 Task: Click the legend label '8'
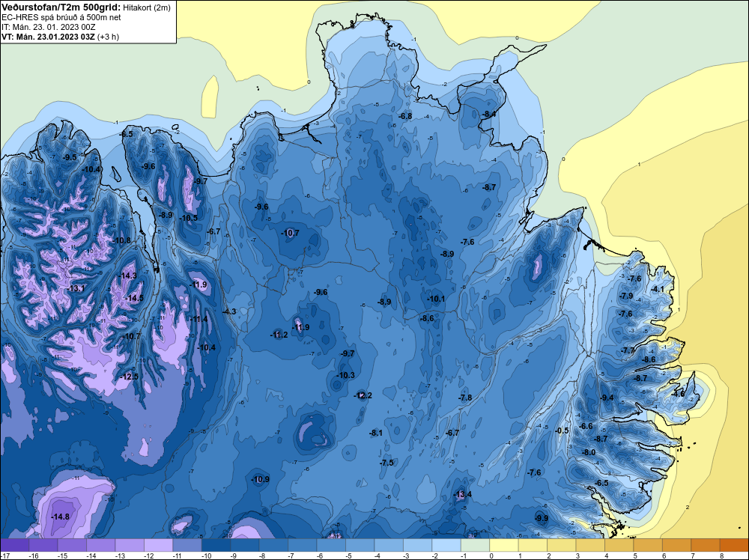tap(722, 556)
